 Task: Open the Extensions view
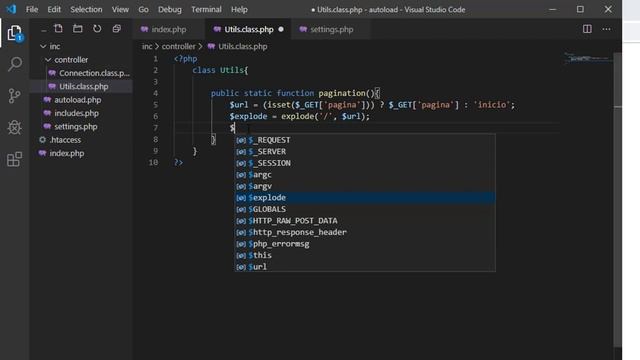[x=14, y=159]
